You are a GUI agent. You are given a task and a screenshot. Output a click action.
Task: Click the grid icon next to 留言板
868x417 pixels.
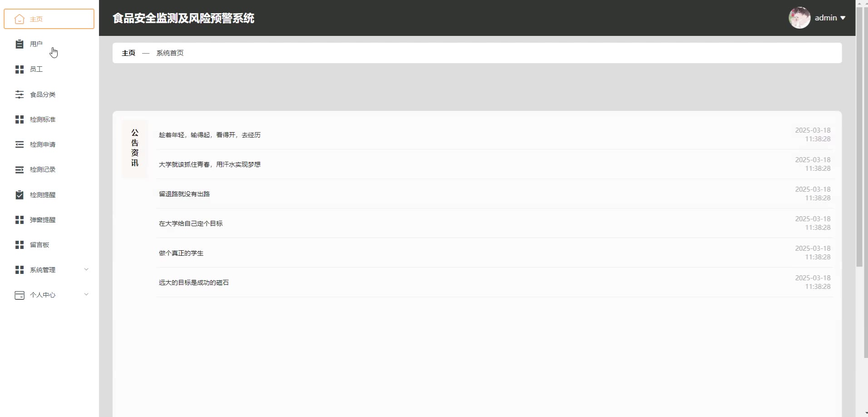[x=20, y=245]
